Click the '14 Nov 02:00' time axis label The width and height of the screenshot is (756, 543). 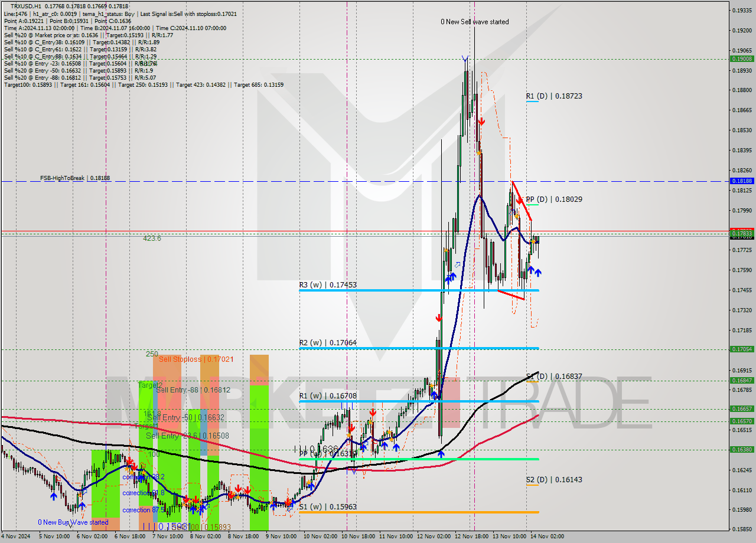(x=547, y=537)
